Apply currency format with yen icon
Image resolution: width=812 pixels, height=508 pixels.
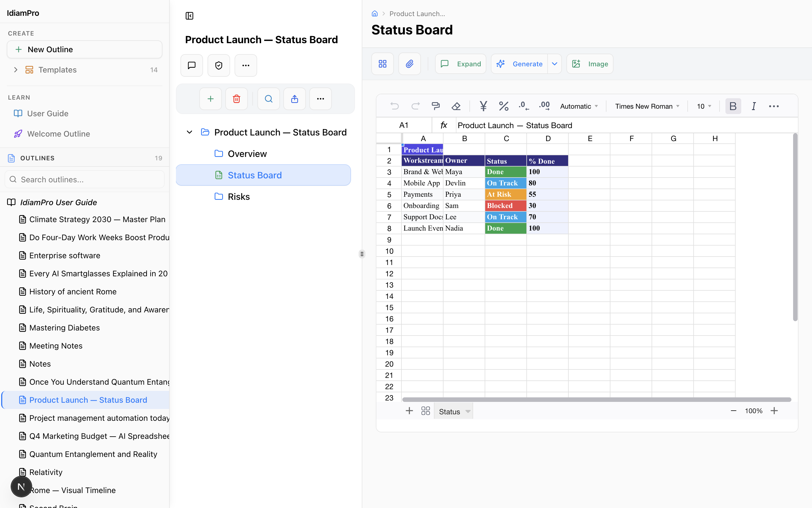point(483,106)
